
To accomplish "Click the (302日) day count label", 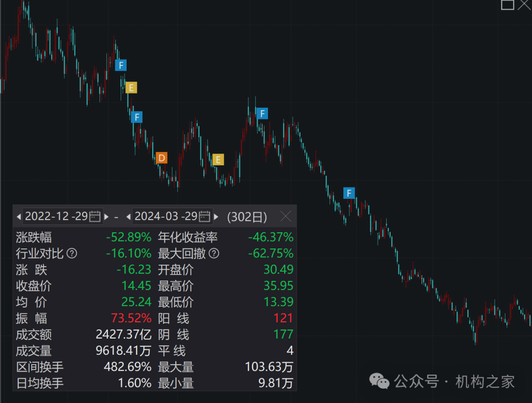I will 247,217.
